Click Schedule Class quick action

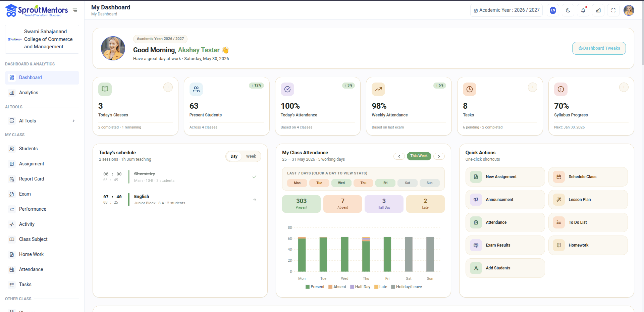point(588,177)
